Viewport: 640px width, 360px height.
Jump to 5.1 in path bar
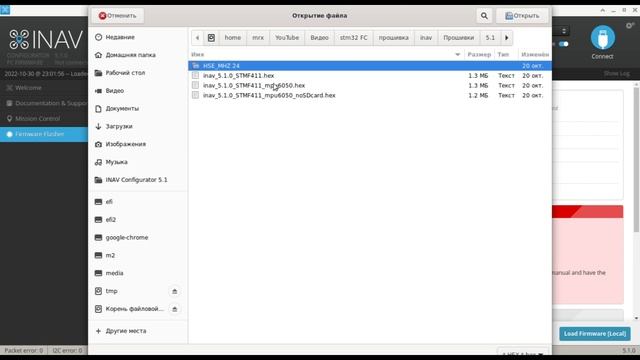pyautogui.click(x=490, y=38)
